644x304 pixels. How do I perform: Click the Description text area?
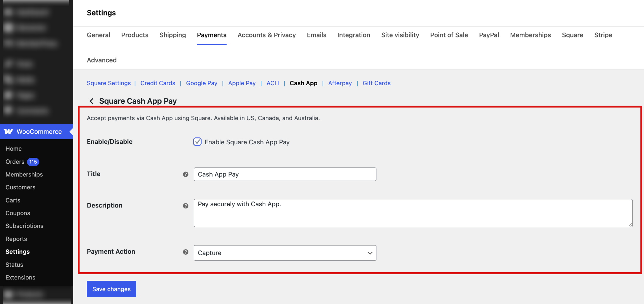click(x=346, y=213)
